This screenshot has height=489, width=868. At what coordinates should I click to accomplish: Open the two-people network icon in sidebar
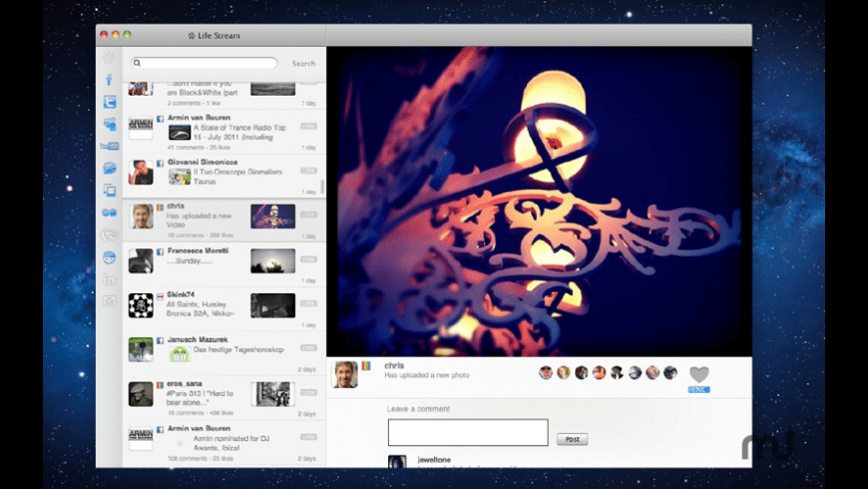click(x=110, y=124)
